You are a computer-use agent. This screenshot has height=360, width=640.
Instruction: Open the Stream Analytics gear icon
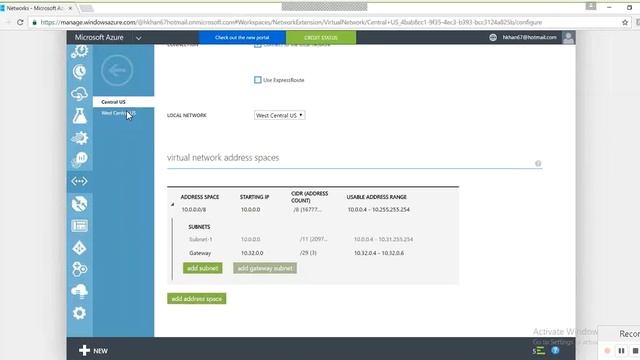click(80, 138)
